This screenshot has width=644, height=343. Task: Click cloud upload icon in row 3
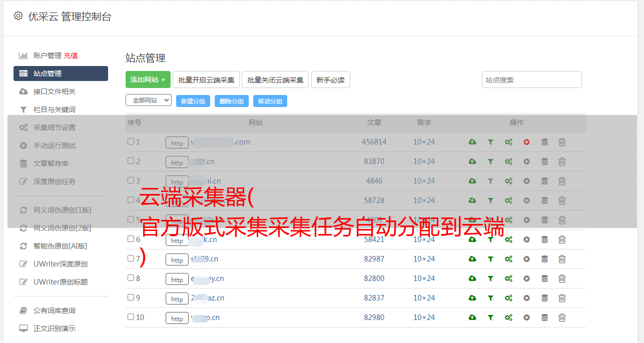pyautogui.click(x=472, y=181)
